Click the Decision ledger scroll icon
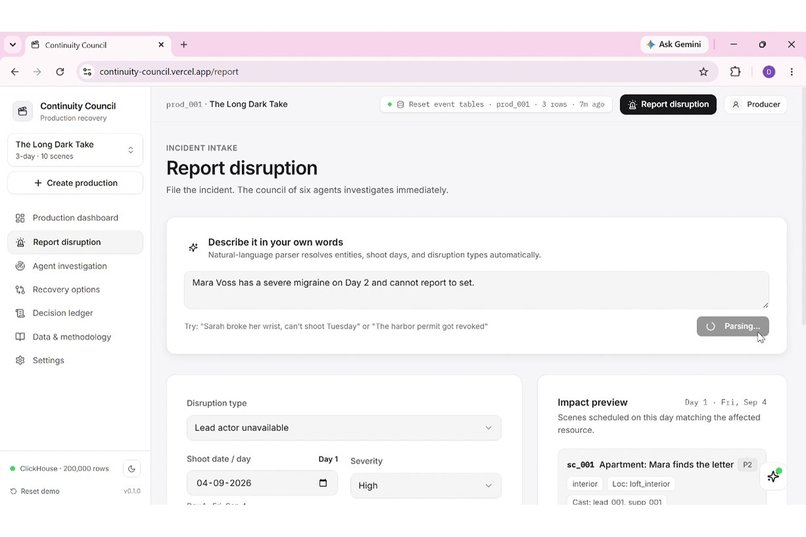 [20, 313]
